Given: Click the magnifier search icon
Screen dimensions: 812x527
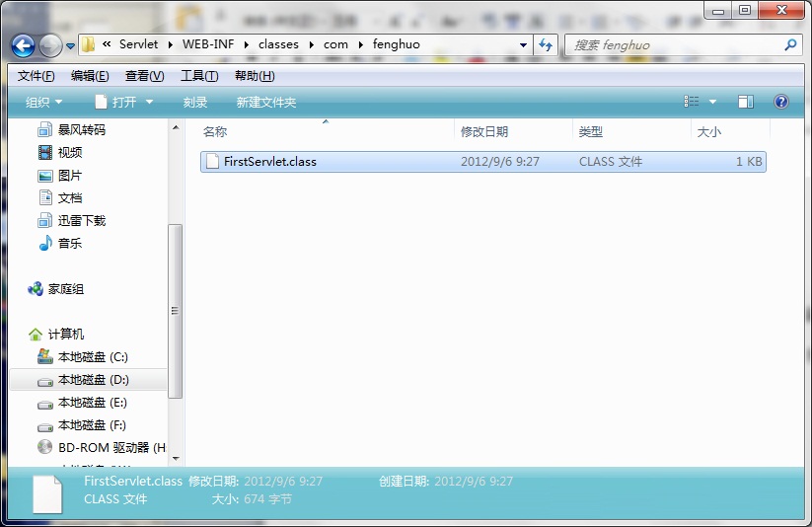Looking at the screenshot, I should (790, 45).
